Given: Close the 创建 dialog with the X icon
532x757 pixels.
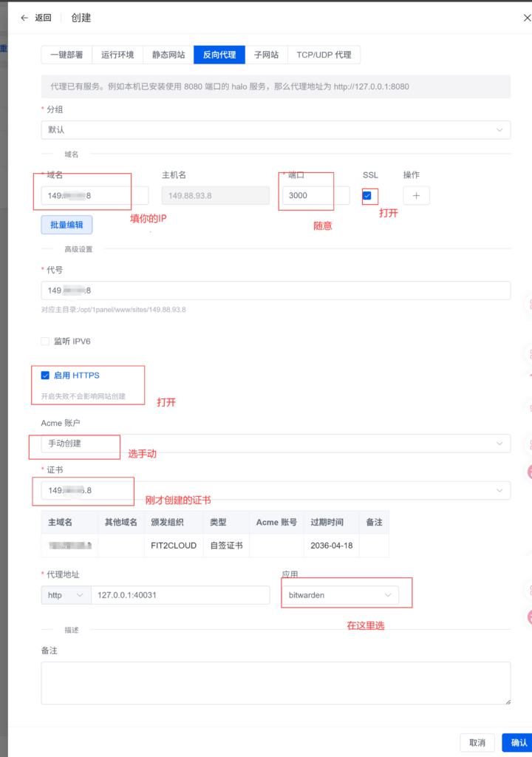Looking at the screenshot, I should tap(527, 18).
